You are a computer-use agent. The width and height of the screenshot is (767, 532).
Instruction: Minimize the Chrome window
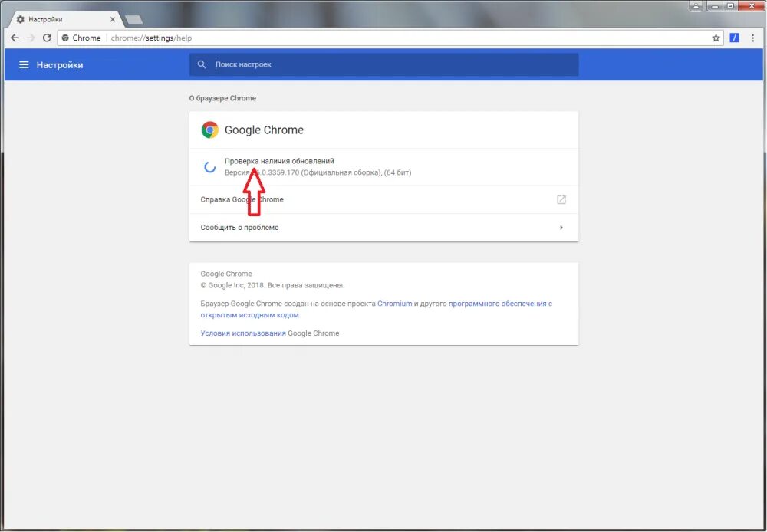click(715, 6)
